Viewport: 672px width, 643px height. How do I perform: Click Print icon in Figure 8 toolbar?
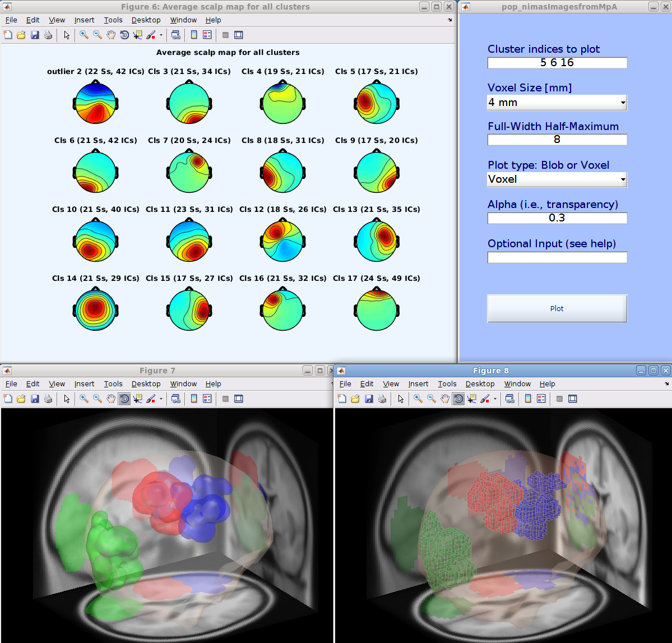point(382,399)
